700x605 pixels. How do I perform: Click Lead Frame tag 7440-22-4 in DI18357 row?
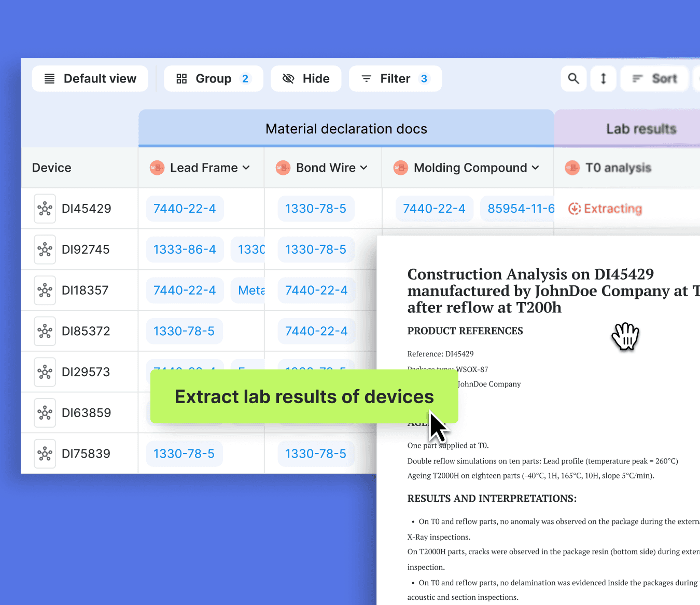[185, 291]
